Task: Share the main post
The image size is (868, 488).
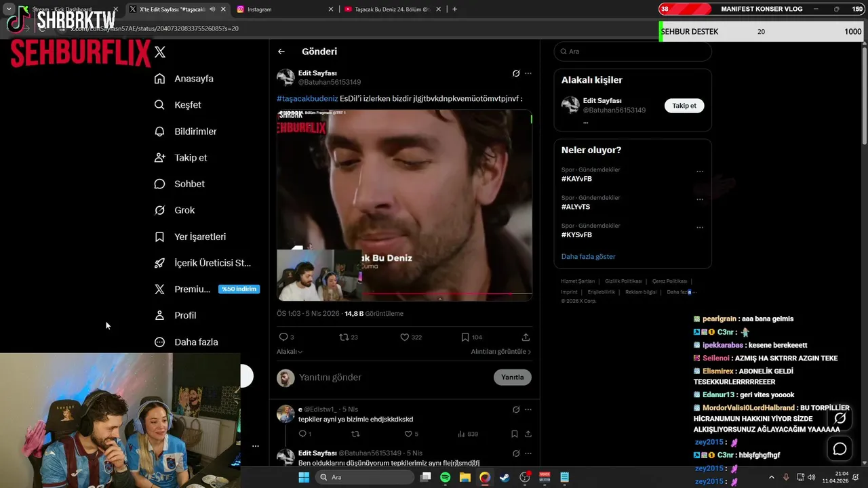Action: pos(526,337)
